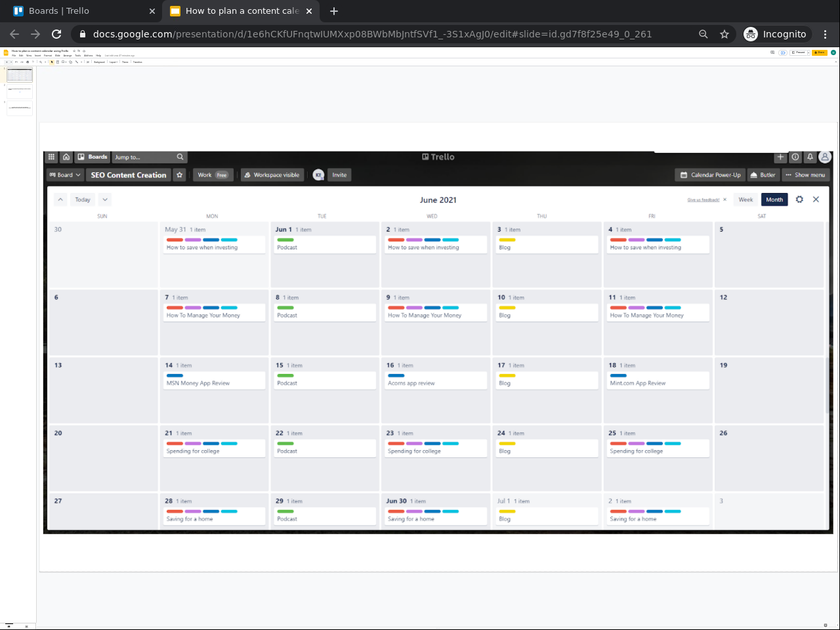Screen dimensions: 840x630
Task: Select slide 1 thumbnail in filmstrip
Action: [20, 74]
